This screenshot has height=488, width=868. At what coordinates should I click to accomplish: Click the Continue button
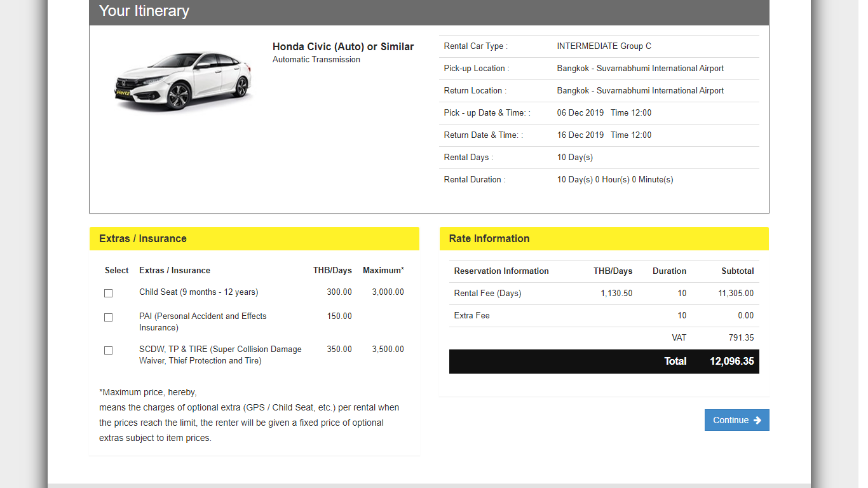click(736, 420)
